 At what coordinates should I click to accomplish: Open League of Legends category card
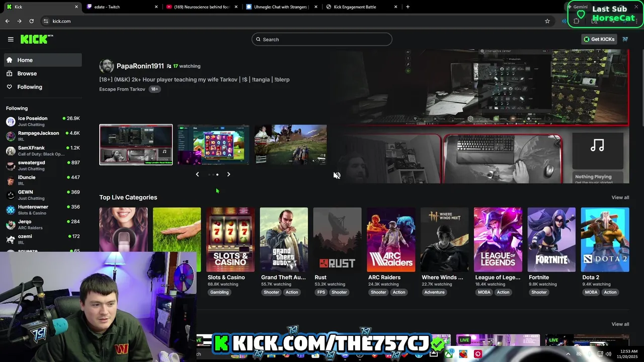point(498,239)
